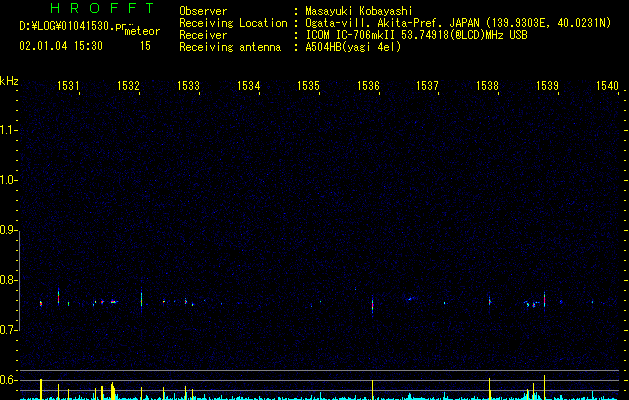Screen dimensions: 629x400
Task: Click the 1536 time axis label
Action: click(x=368, y=86)
